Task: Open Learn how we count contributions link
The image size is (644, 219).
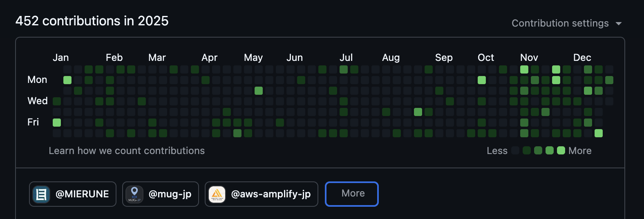Action: [x=127, y=151]
